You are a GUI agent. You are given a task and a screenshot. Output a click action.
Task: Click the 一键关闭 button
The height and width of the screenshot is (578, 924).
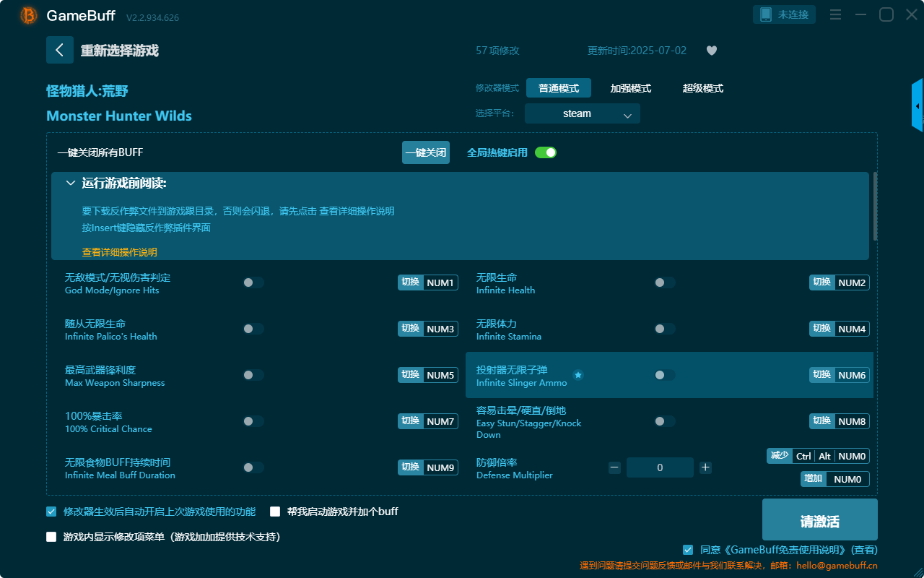[425, 152]
